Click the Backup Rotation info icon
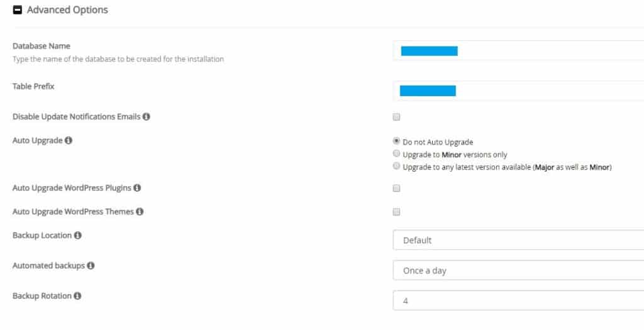The image size is (644, 330). (x=77, y=295)
